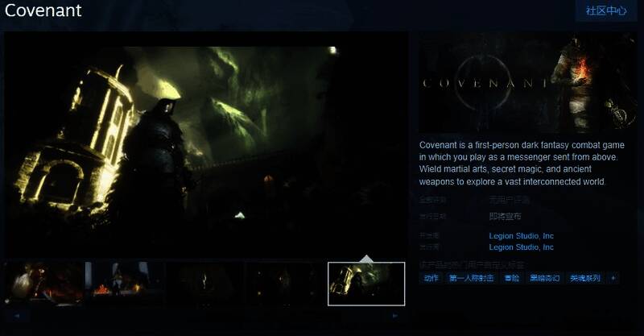Viewport: 644px width, 336px height.
Task: Click the Covenant header capsule image
Action: tap(529, 84)
